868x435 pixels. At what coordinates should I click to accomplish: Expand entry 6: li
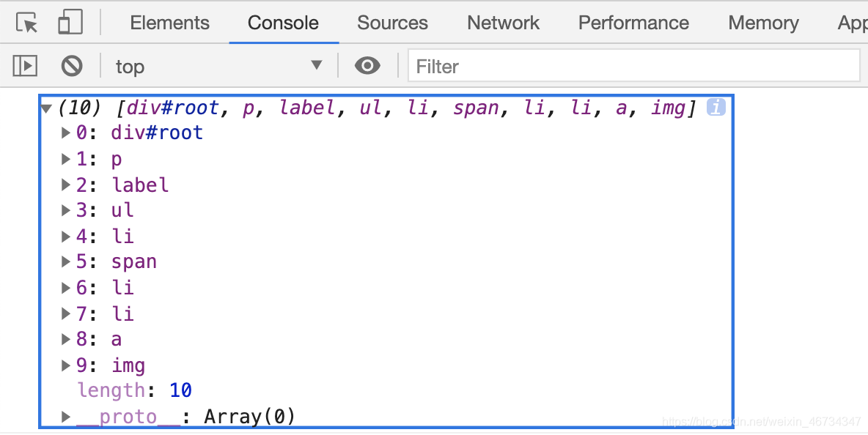tap(66, 287)
